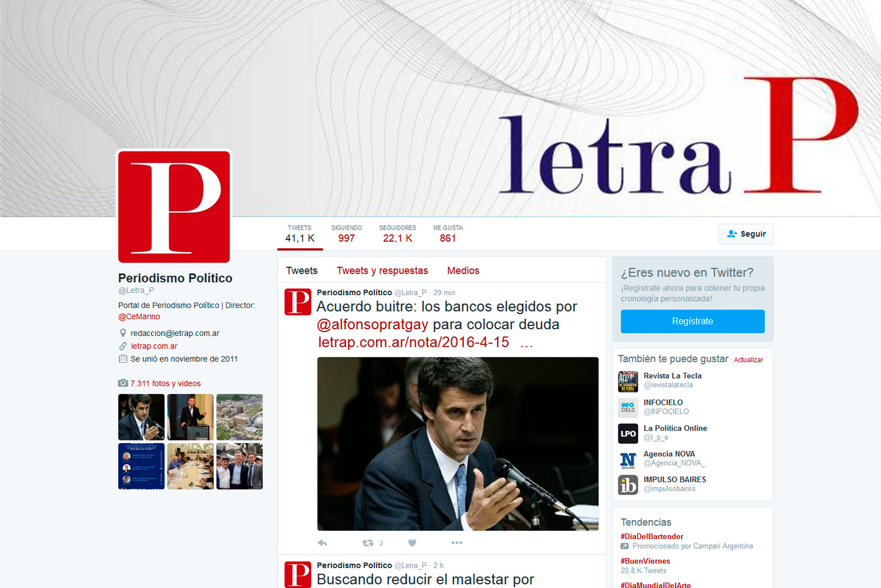Click the 2 h tweet timestamp
The width and height of the screenshot is (881, 588).
click(438, 565)
